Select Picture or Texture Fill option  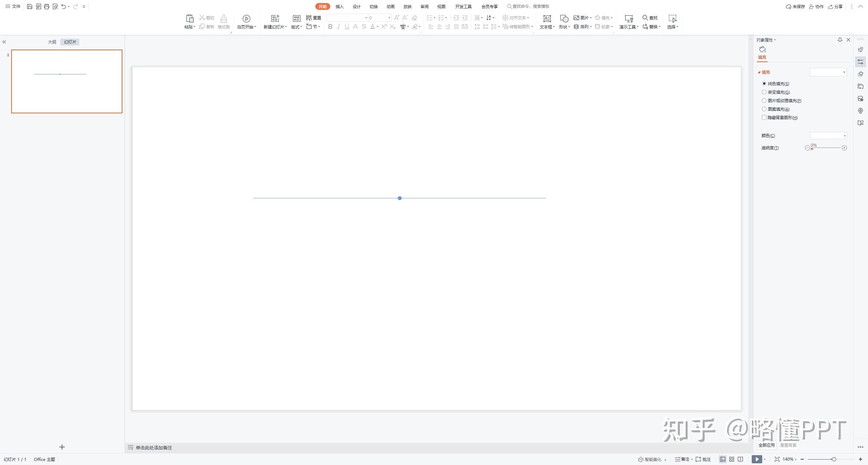click(x=764, y=100)
